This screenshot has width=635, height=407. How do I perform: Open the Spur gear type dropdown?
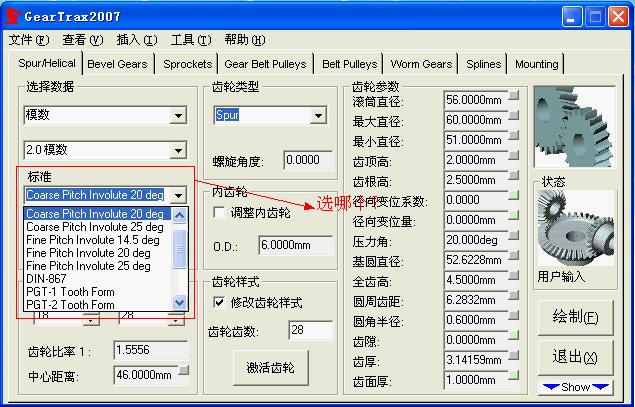318,116
